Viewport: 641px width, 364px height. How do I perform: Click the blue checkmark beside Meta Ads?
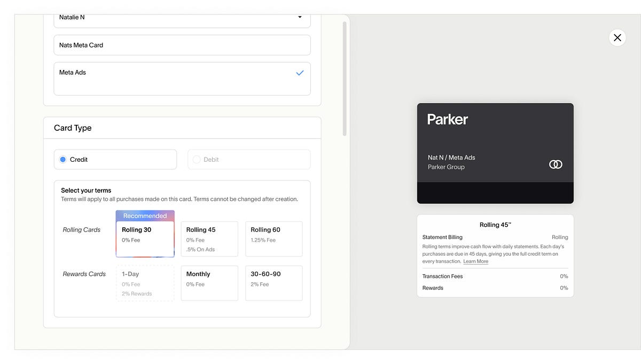(300, 73)
